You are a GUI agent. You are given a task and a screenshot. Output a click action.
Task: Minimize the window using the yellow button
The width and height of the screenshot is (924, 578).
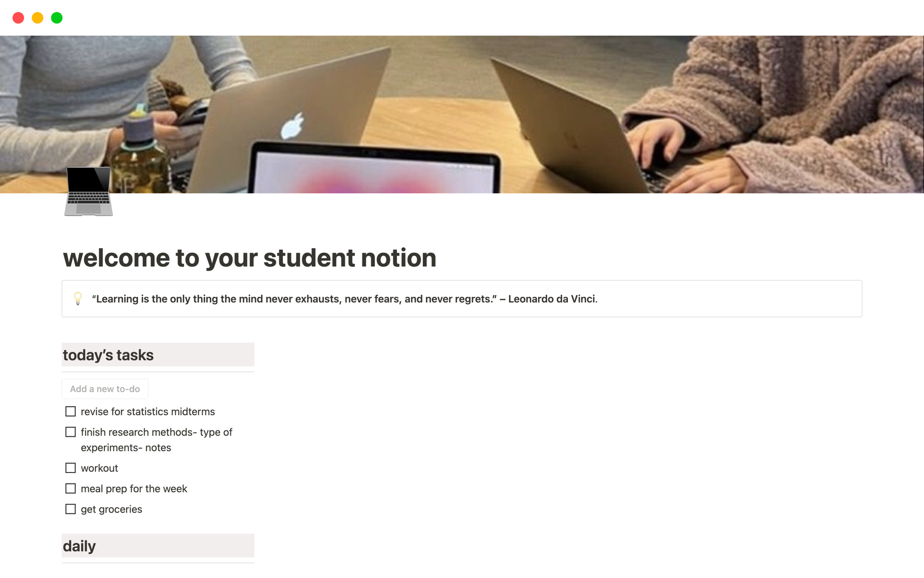point(38,18)
